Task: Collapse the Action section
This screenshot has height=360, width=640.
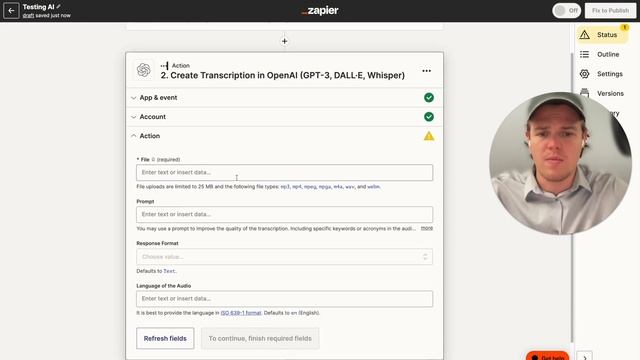Action: [x=284, y=136]
